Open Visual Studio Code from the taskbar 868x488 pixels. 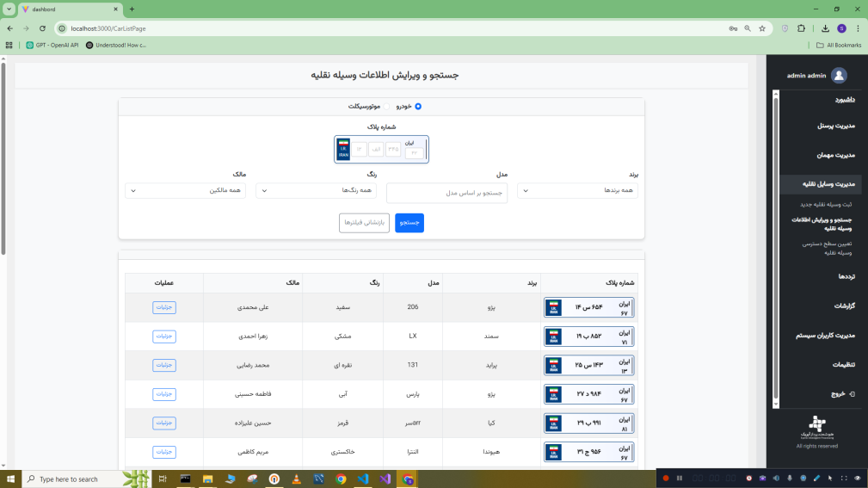pos(362,479)
